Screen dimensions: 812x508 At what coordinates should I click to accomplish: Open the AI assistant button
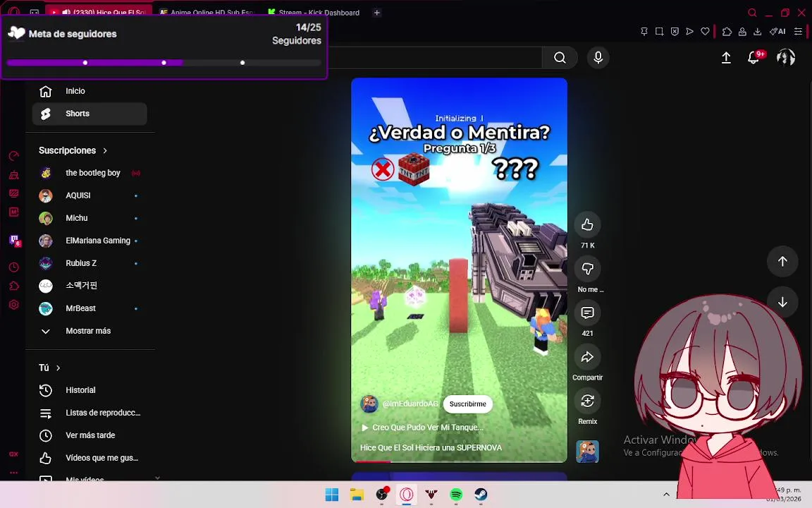(x=777, y=32)
